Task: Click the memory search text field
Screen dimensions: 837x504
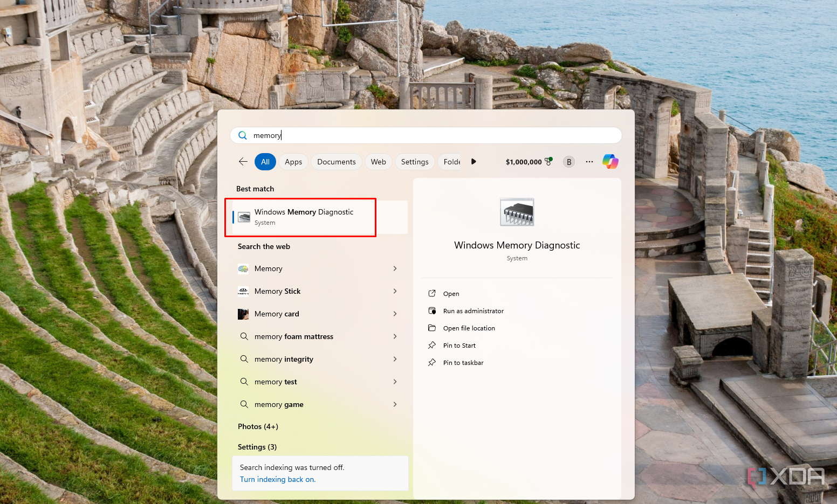Action: 426,135
